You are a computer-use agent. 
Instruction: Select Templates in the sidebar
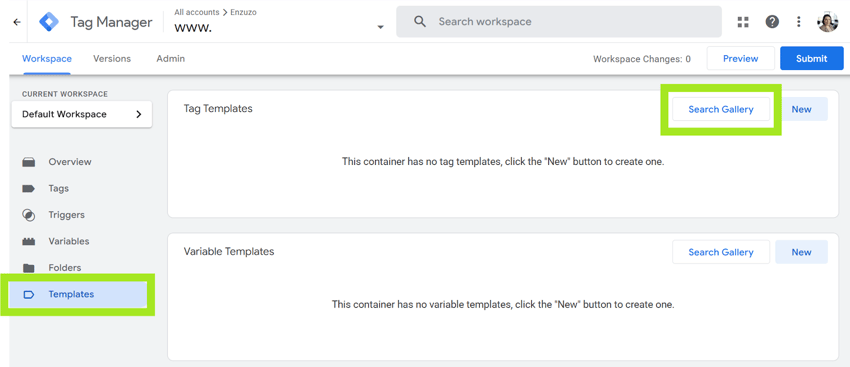(79, 294)
